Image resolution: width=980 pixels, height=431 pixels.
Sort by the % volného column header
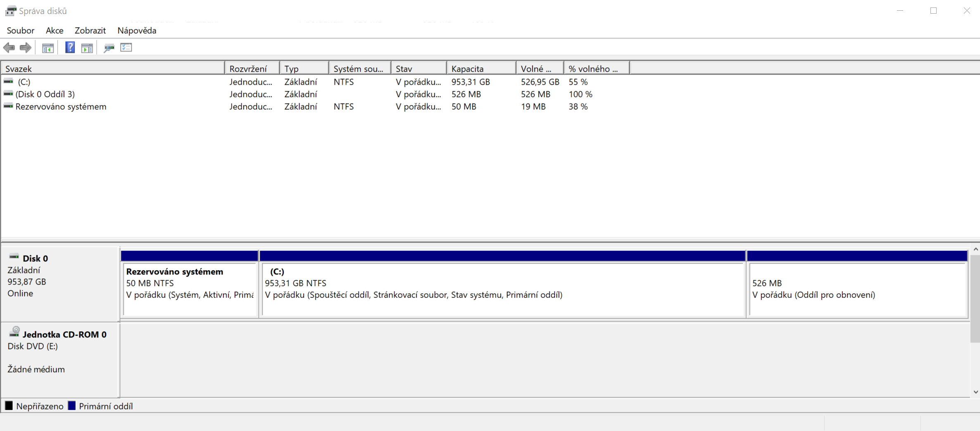(597, 69)
